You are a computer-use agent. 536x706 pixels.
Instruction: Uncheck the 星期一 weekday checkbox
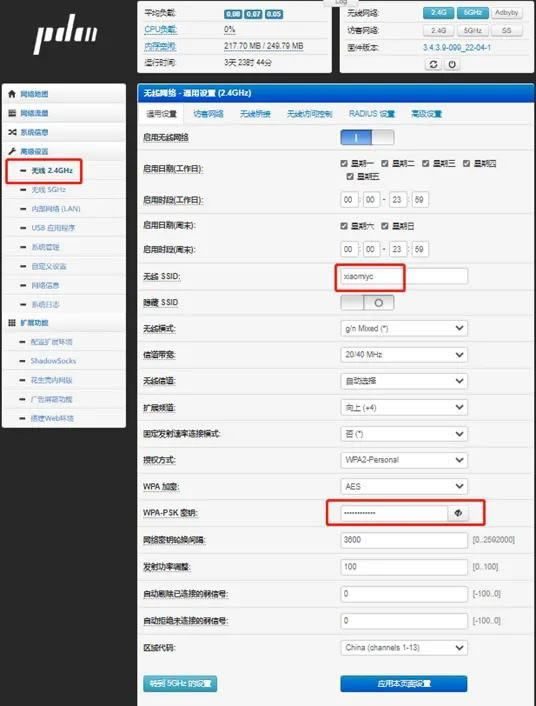pos(344,163)
